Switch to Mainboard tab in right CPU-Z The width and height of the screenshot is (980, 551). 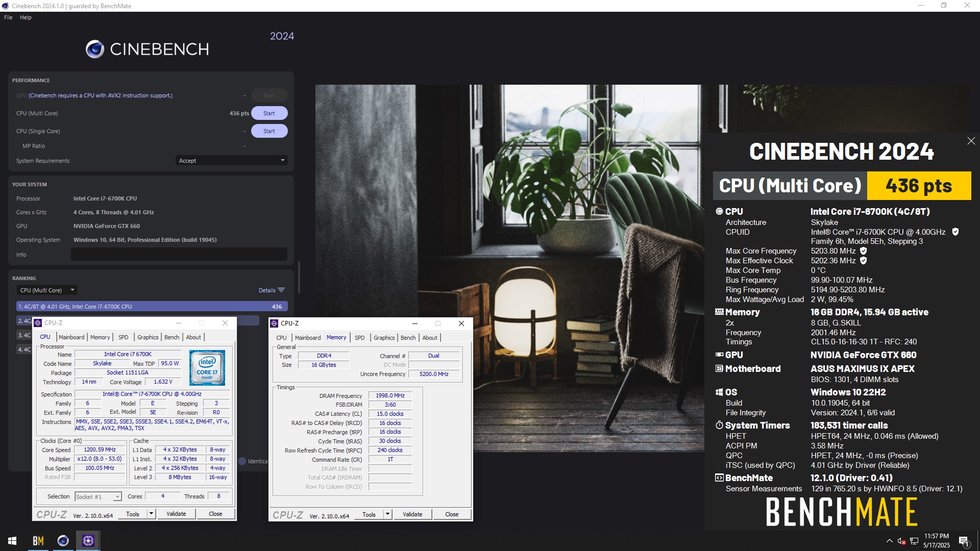pos(308,338)
